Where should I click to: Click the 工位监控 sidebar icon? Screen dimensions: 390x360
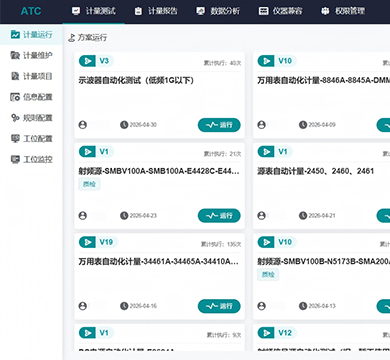[x=15, y=159]
